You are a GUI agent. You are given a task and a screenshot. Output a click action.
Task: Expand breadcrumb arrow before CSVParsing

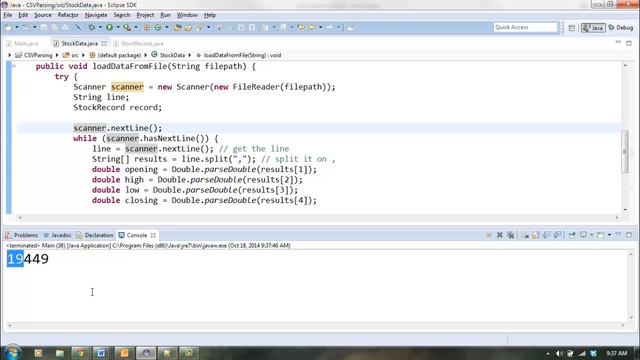(10, 55)
